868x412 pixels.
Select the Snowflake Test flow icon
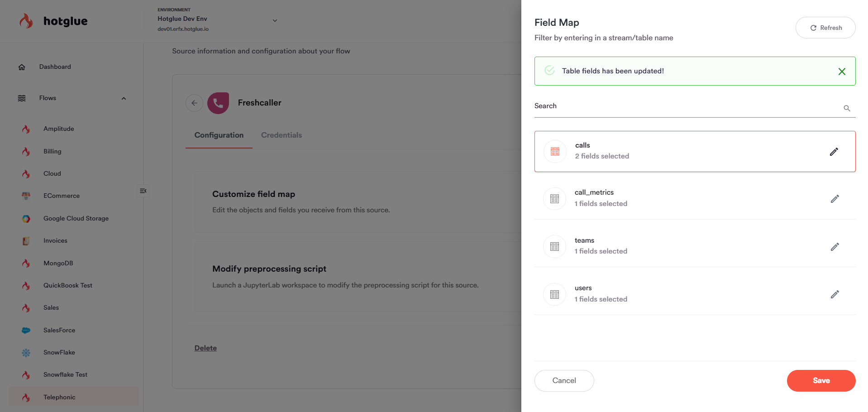[26, 374]
